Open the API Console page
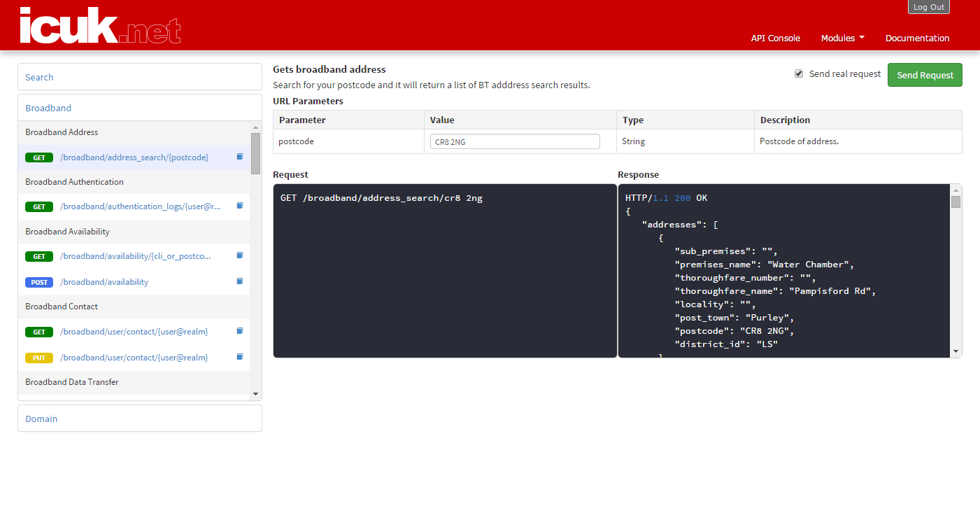The height and width of the screenshot is (506, 980). [775, 38]
